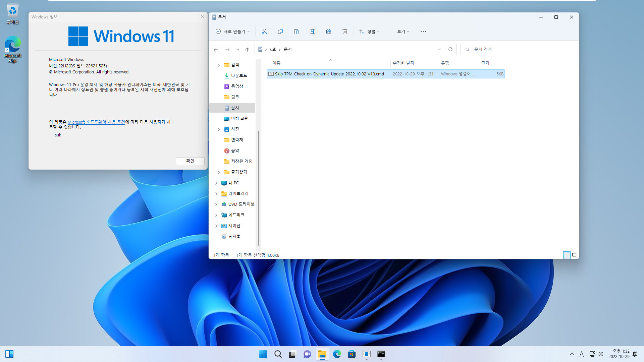Click the Cut scissors icon in toolbar
The height and width of the screenshot is (362, 644).
pos(264,32)
